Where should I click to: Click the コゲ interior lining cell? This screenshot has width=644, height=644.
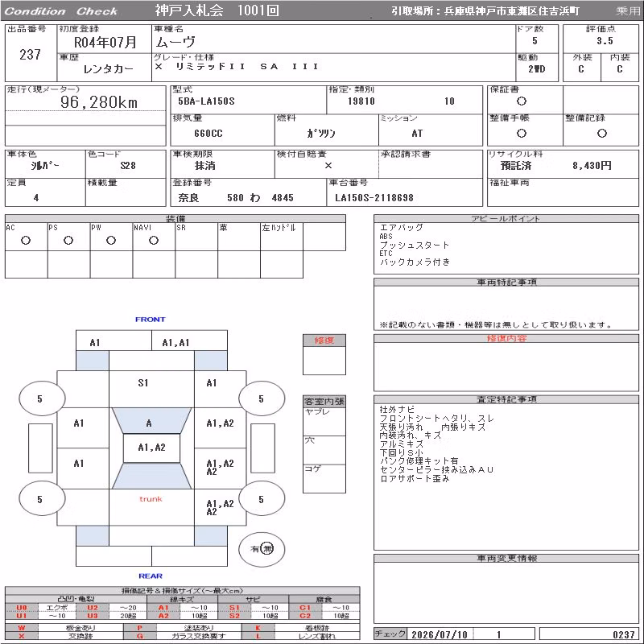(x=324, y=478)
